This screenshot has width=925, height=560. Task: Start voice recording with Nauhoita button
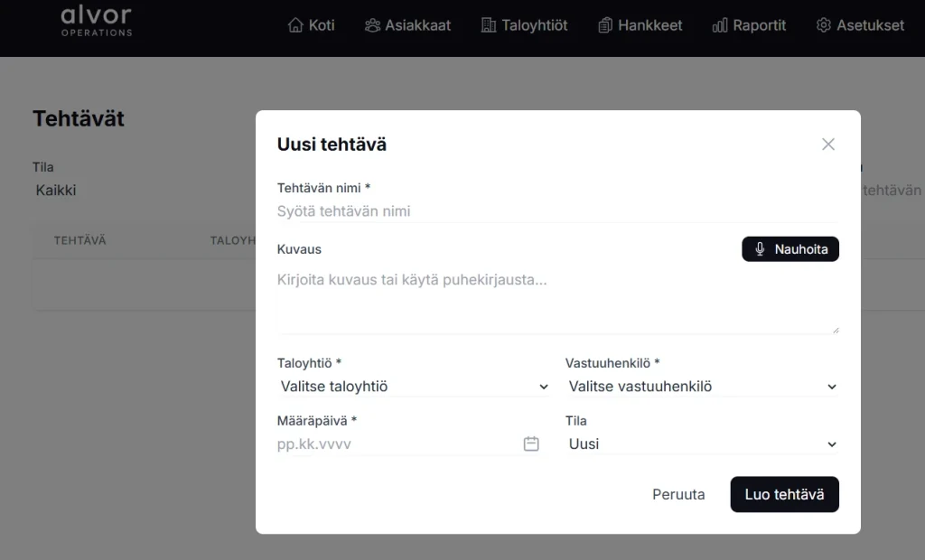[790, 249]
